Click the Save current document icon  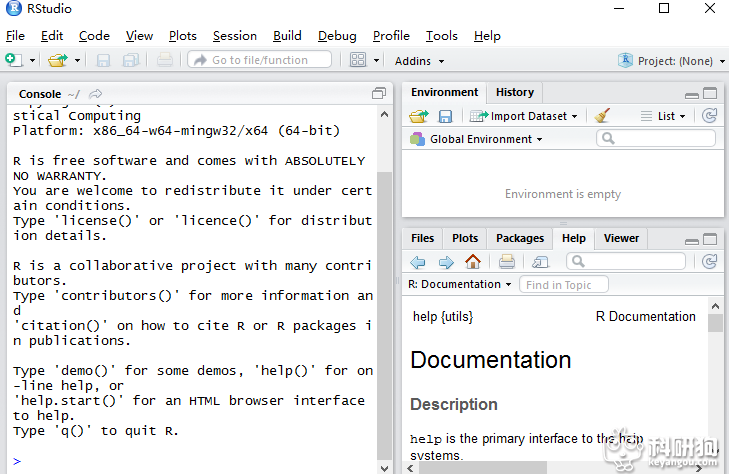click(103, 60)
